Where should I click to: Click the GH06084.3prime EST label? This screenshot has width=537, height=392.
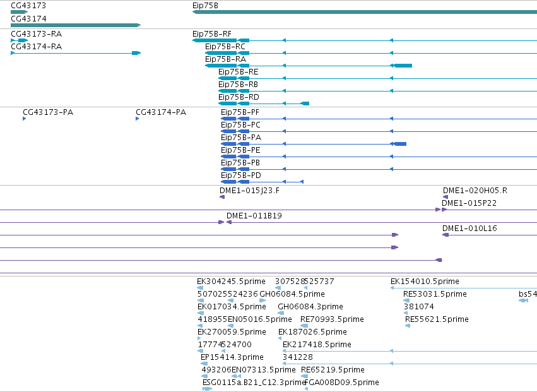[310, 307]
